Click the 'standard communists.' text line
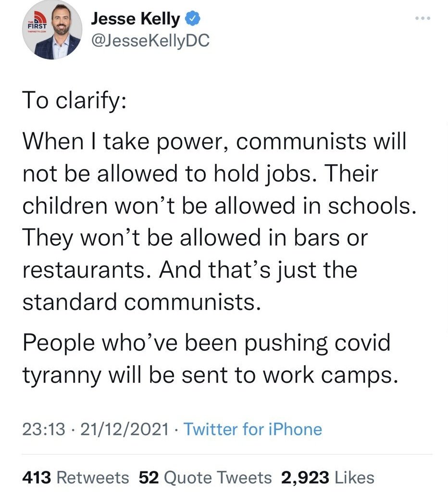448x492 pixels. (142, 302)
